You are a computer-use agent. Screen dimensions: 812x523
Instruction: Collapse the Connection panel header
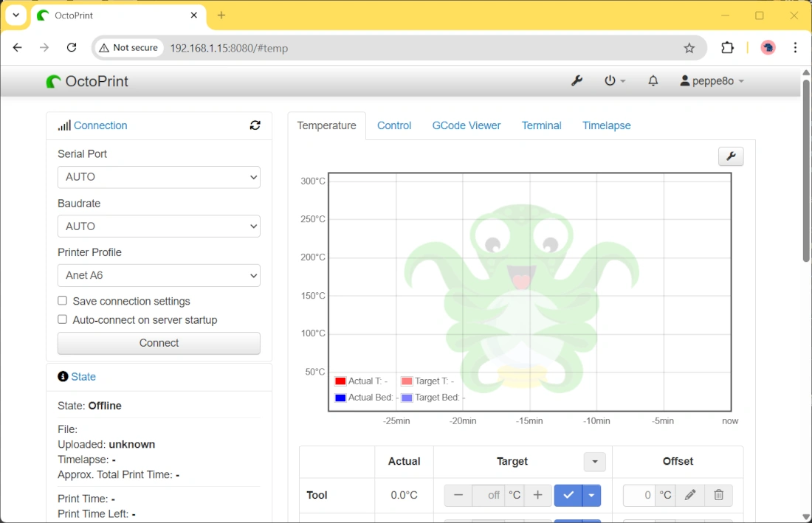100,125
